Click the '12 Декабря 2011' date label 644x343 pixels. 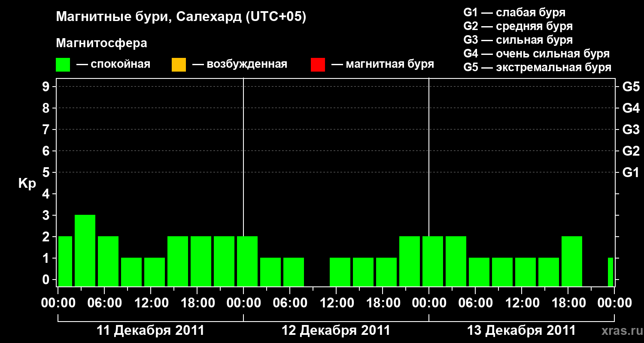tap(336, 331)
